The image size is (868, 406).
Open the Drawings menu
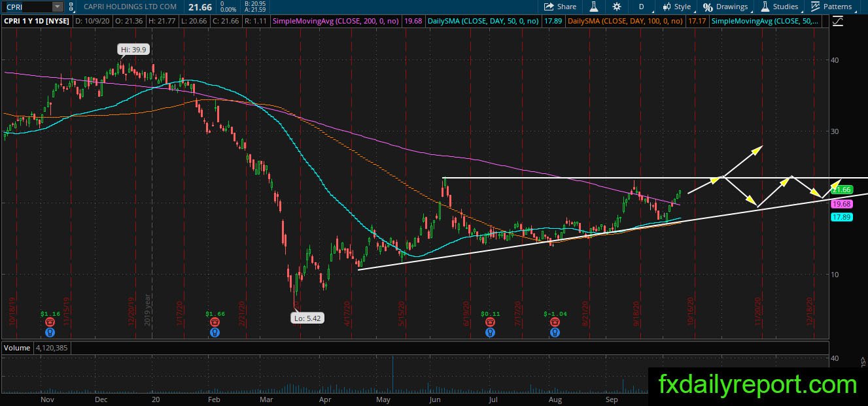tap(725, 7)
